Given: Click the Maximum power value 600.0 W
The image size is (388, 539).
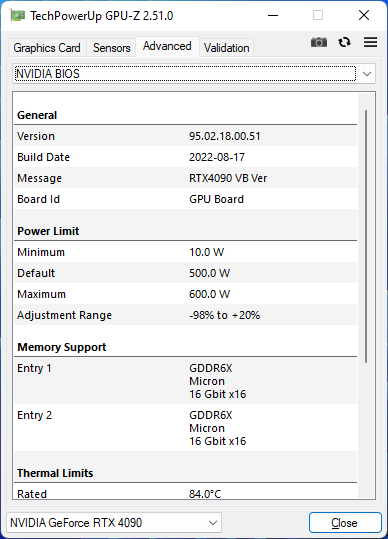Looking at the screenshot, I should click(x=209, y=294).
